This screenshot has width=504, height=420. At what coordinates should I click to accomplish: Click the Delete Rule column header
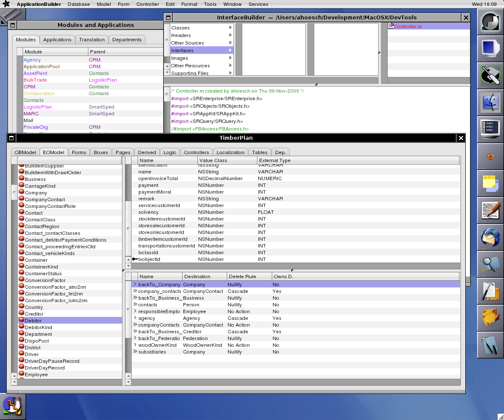click(x=249, y=276)
